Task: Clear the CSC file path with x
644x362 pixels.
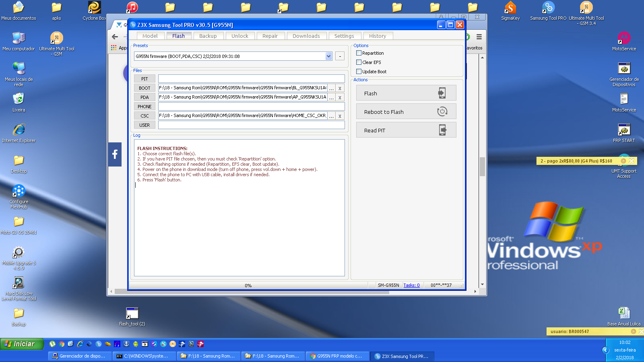Action: [340, 116]
